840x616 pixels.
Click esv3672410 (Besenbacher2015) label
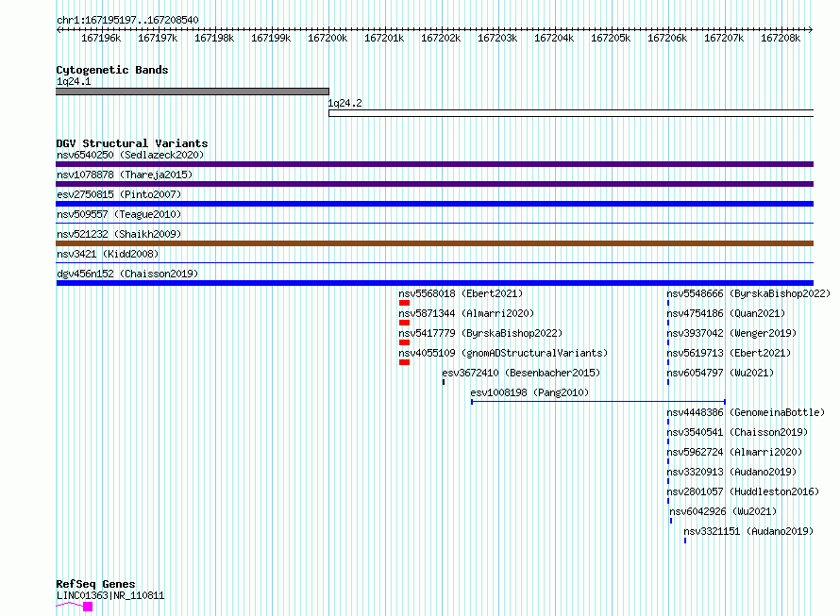pyautogui.click(x=521, y=373)
